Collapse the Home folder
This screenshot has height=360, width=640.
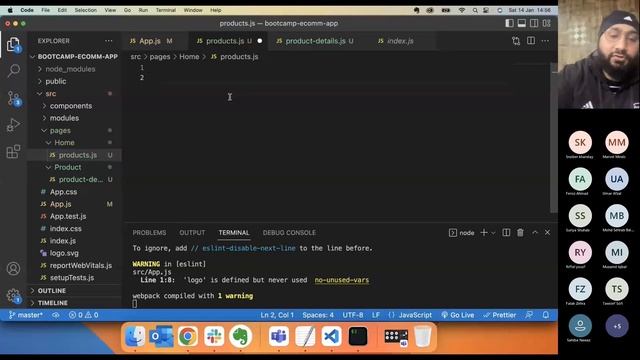(64, 142)
